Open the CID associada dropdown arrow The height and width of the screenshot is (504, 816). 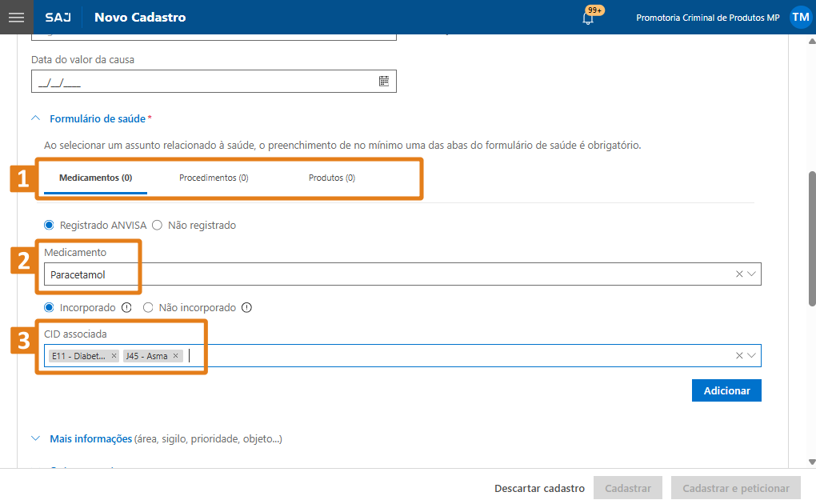[x=751, y=356]
